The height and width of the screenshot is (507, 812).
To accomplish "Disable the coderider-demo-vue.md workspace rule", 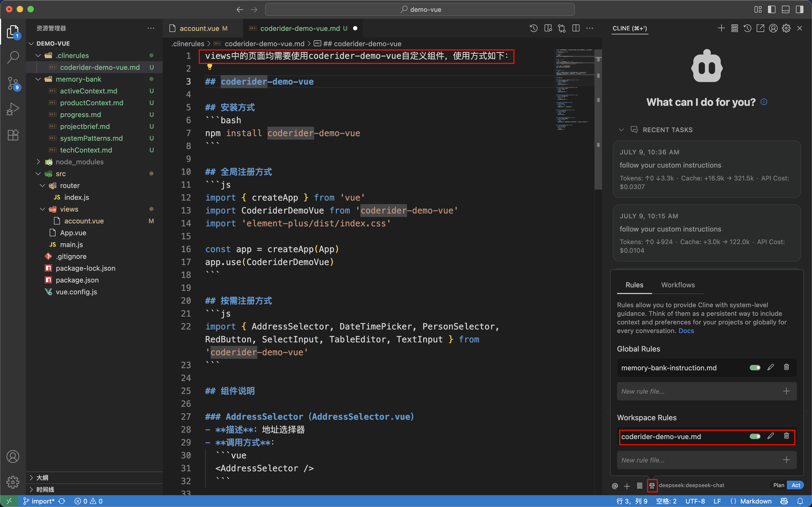I will click(755, 436).
